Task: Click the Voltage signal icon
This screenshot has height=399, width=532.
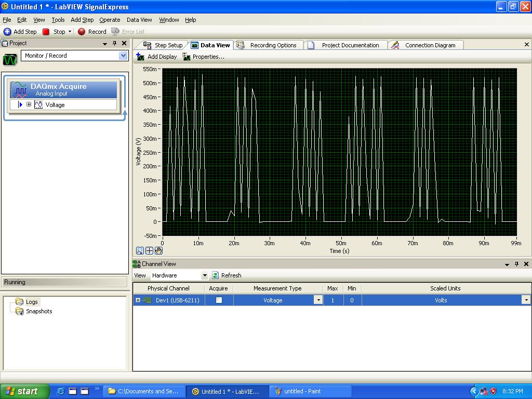Action: 38,104
